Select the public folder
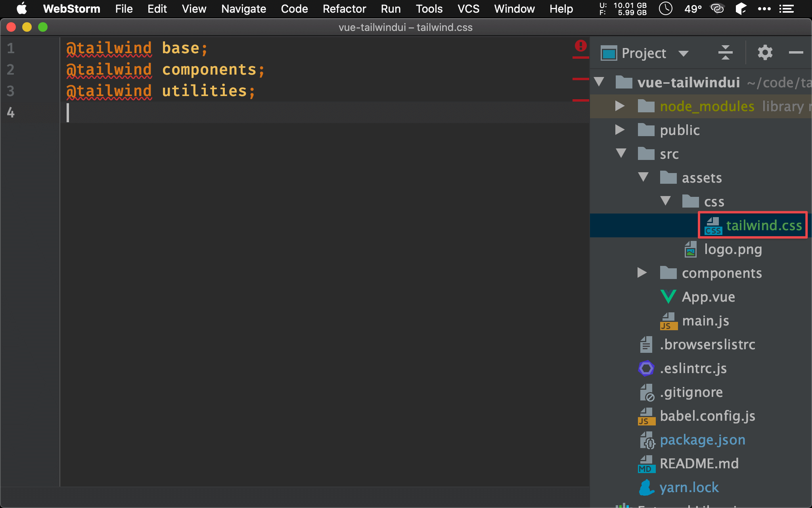The image size is (812, 508). tap(680, 130)
